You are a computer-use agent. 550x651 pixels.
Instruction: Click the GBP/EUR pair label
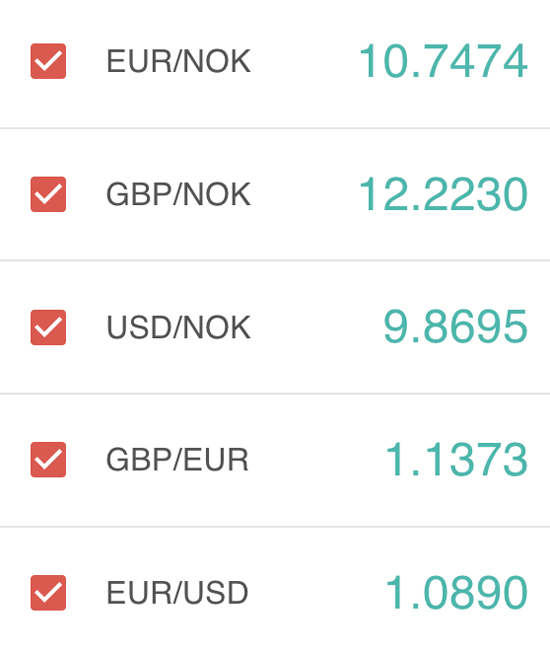[177, 460]
